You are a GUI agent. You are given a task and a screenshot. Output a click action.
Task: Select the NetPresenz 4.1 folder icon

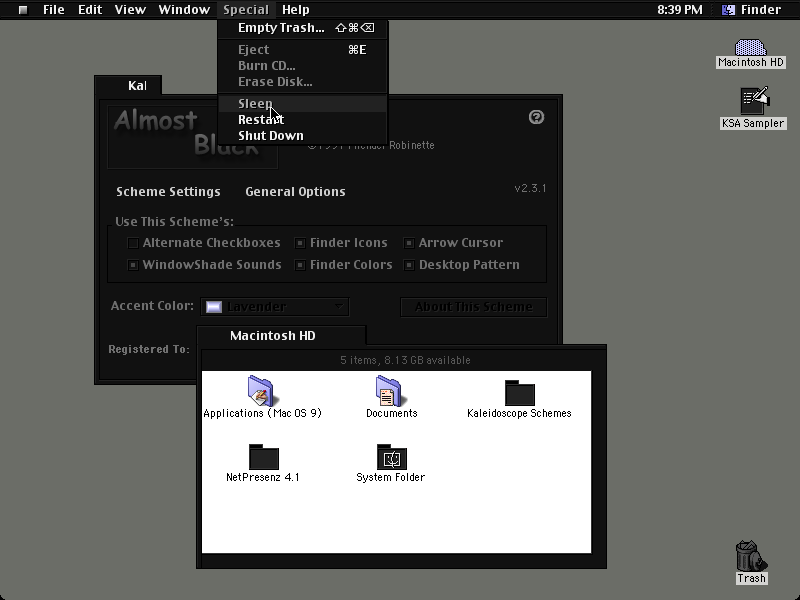[264, 457]
